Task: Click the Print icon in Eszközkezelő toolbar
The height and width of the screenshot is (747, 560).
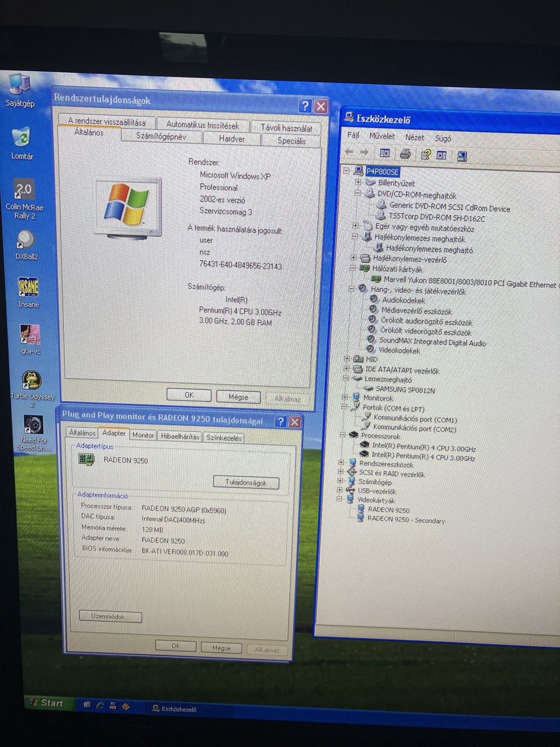Action: click(405, 154)
